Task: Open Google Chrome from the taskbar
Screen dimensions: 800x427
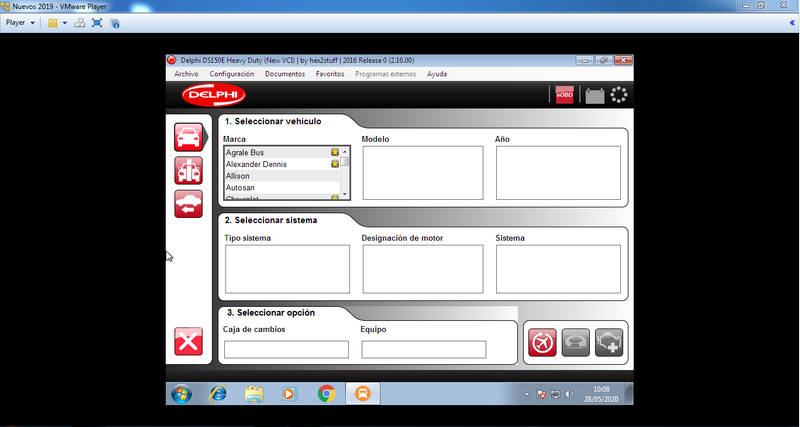Action: 327,393
